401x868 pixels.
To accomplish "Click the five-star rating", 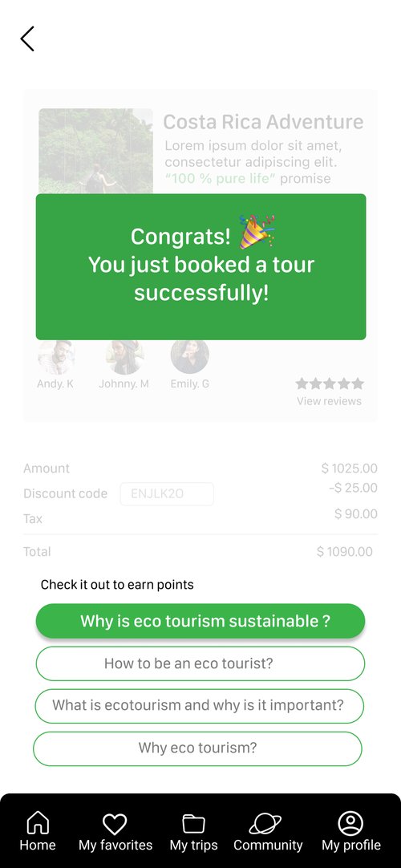I will [330, 383].
